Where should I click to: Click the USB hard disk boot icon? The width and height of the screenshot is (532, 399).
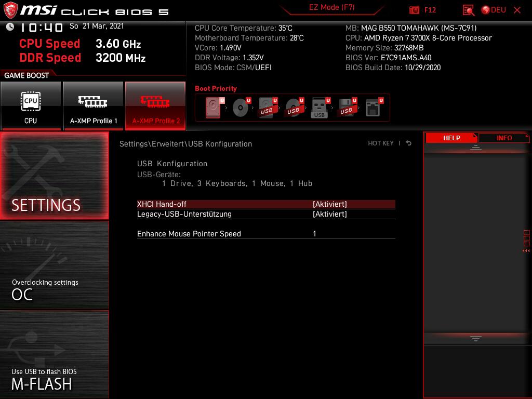[266, 107]
